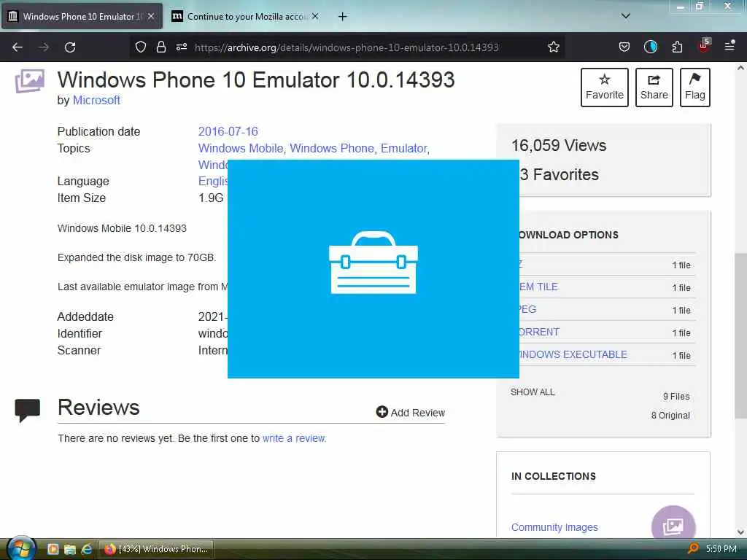Reload the archive.org page
747x560 pixels.
tap(70, 47)
